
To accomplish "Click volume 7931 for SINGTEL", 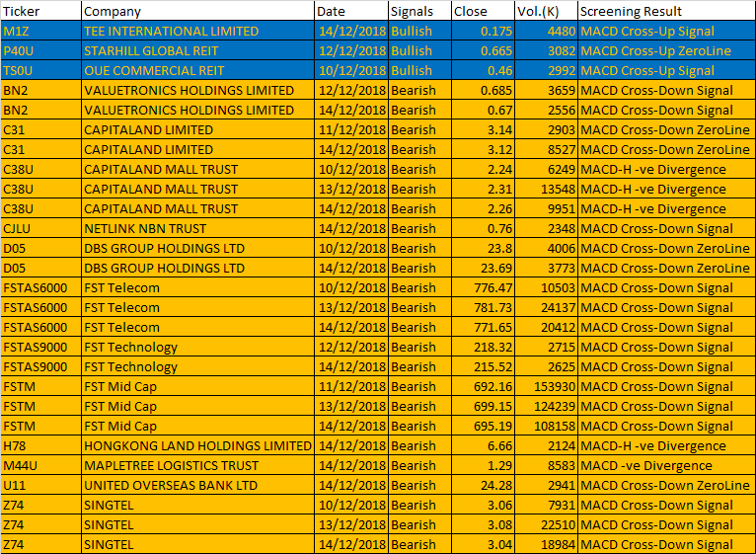I will (546, 506).
